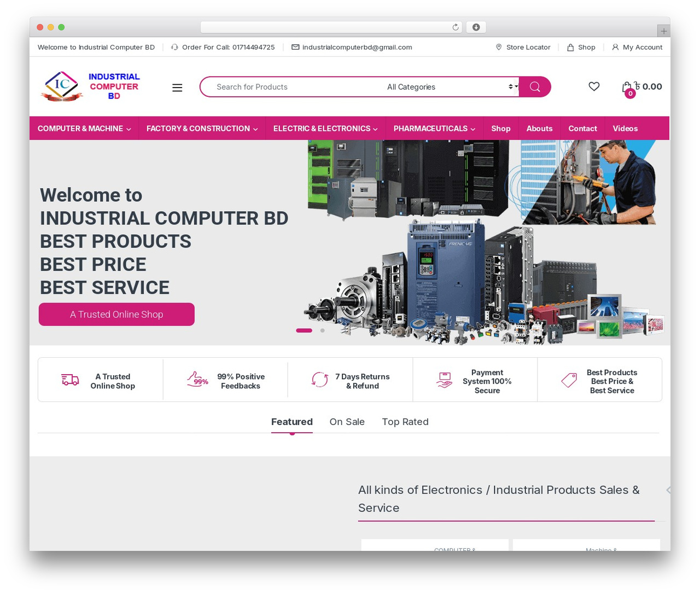Click the browser address bar
700x593 pixels.
[x=331, y=27]
